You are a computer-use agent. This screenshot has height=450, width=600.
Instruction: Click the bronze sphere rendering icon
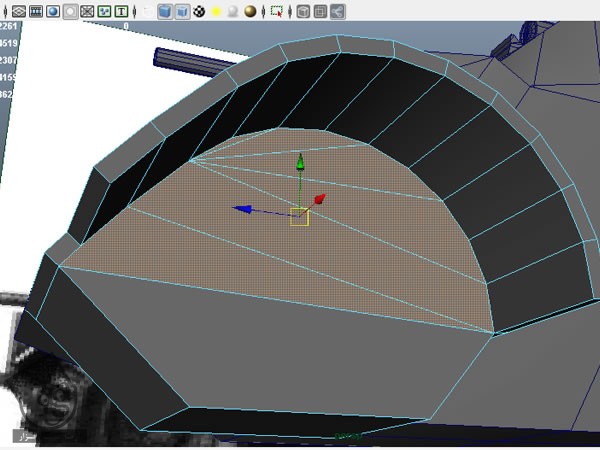coord(250,11)
